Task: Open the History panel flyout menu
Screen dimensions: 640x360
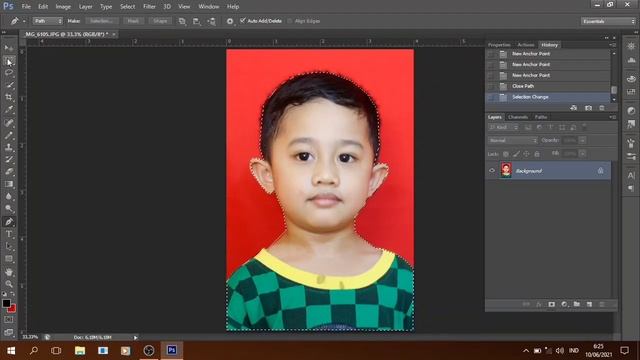Action: pos(612,45)
